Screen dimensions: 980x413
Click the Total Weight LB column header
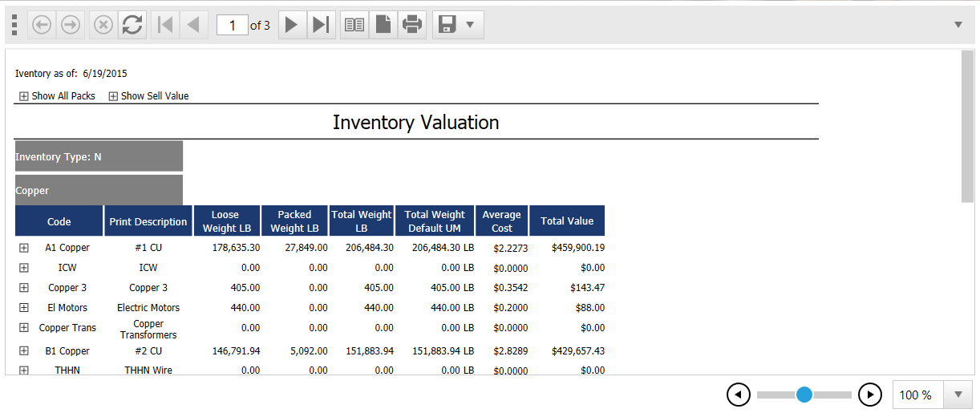coord(362,221)
